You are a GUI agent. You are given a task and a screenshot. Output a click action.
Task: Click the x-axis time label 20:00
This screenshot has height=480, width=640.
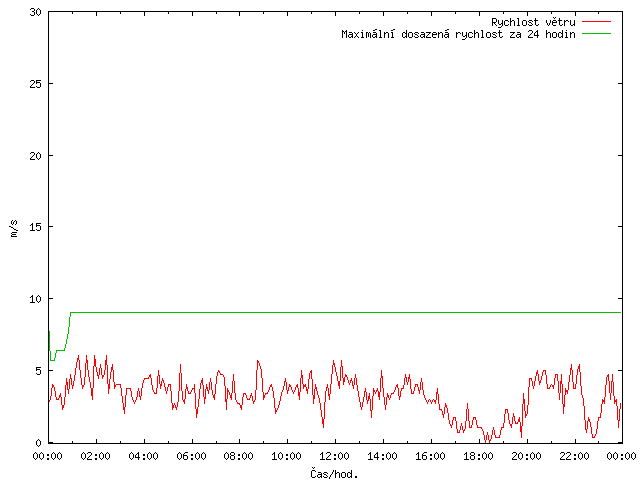click(526, 456)
